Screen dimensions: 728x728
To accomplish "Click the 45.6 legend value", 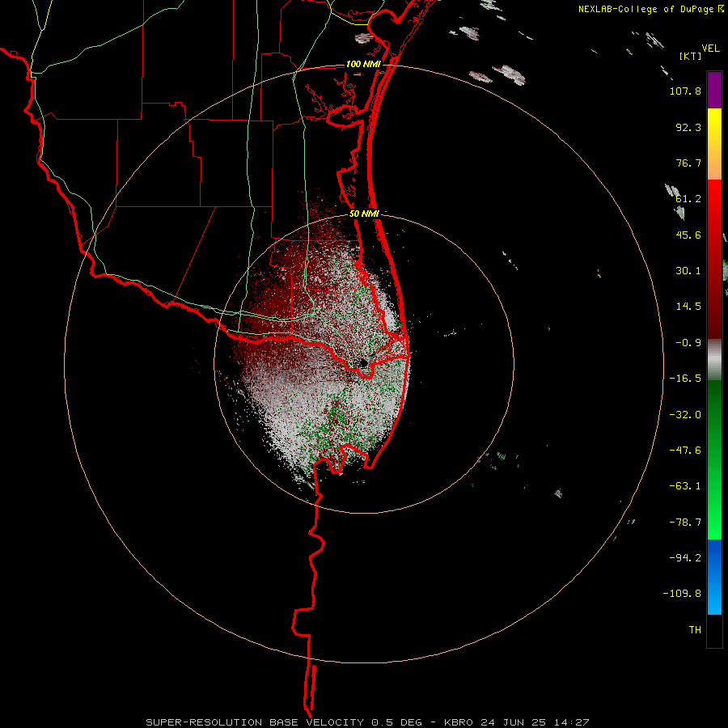I will tap(688, 235).
